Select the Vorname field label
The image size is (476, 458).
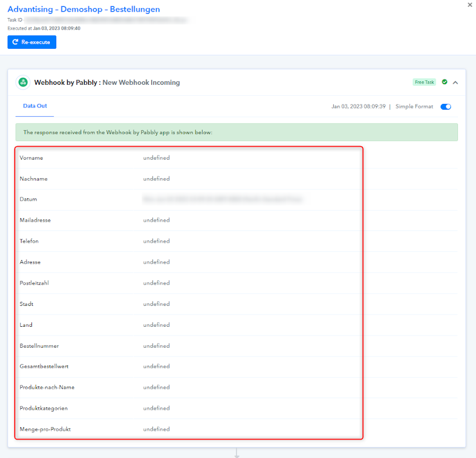(31, 158)
